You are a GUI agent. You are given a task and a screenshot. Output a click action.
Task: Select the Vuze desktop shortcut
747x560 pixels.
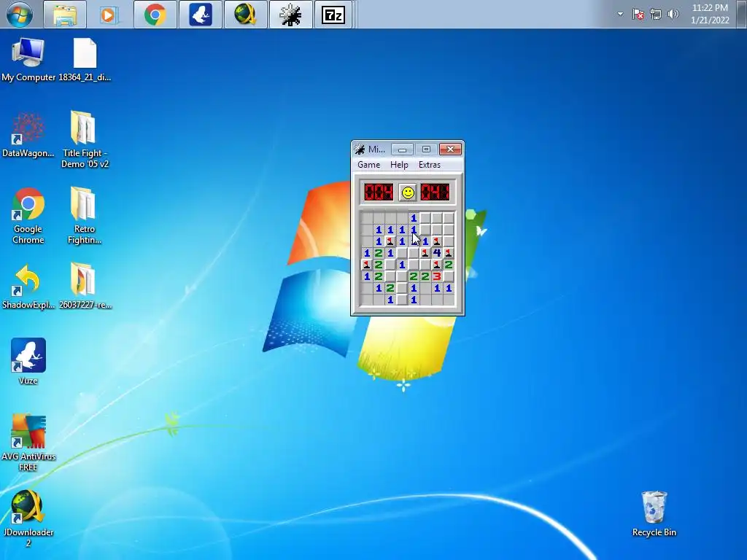tap(28, 362)
